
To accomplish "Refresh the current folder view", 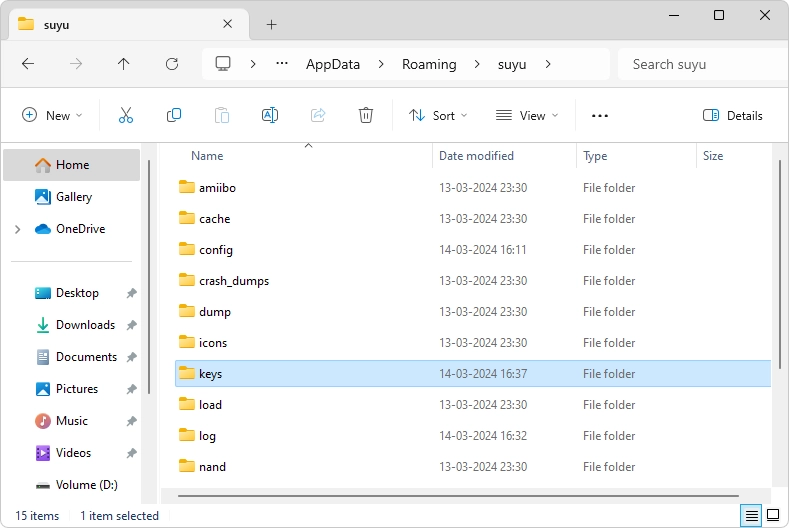I will [172, 64].
